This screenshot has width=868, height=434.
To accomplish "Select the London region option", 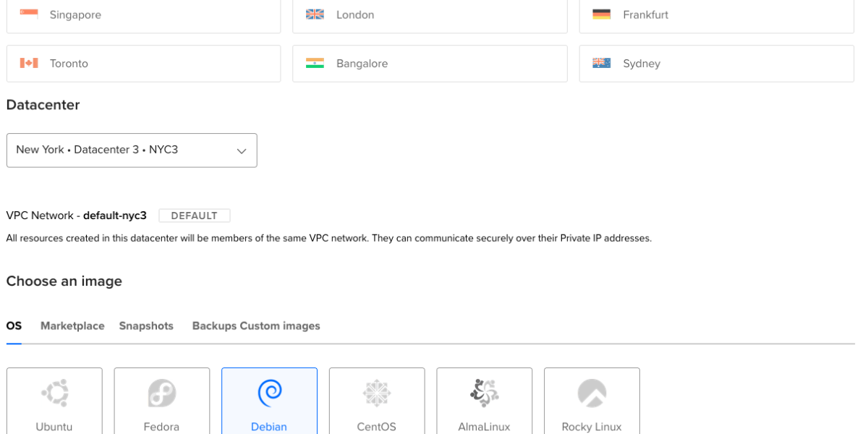I will click(x=430, y=16).
